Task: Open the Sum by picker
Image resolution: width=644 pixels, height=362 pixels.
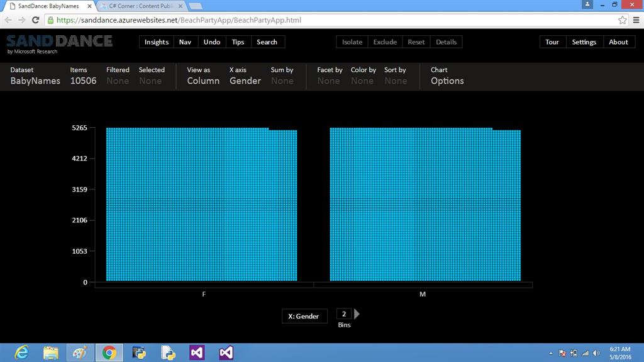Action: [282, 76]
